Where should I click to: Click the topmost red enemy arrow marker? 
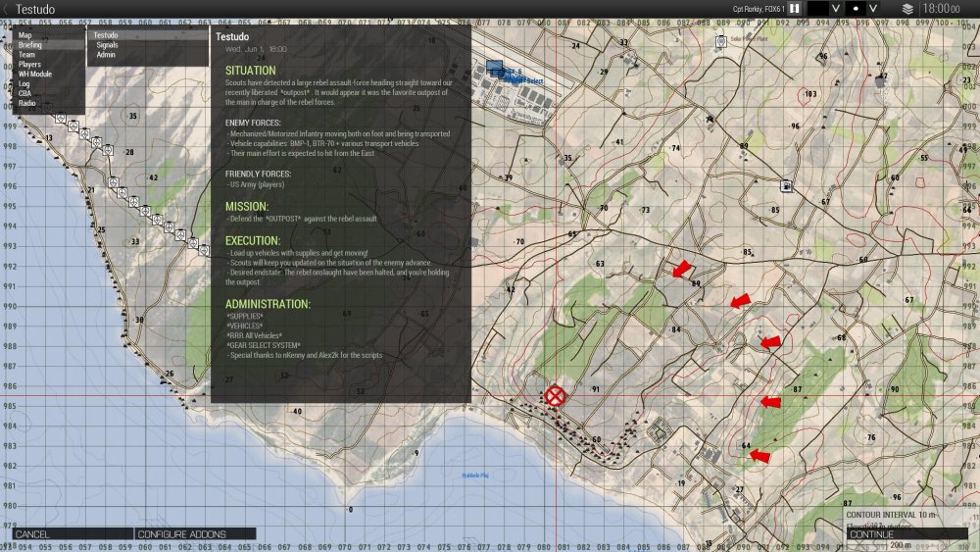(x=680, y=269)
